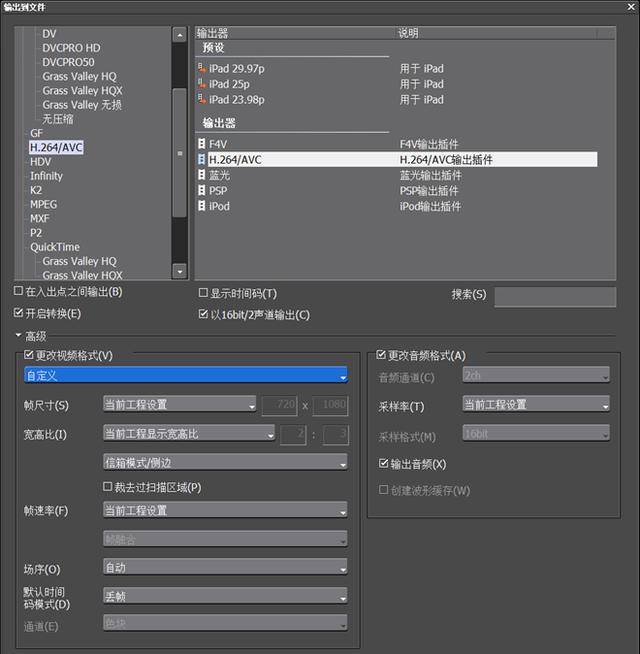Select MXF in the format tree
Screen dimensions: 640x654
pos(40,219)
